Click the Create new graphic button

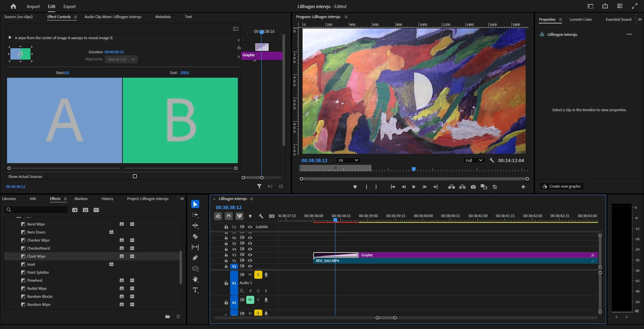pos(562,186)
